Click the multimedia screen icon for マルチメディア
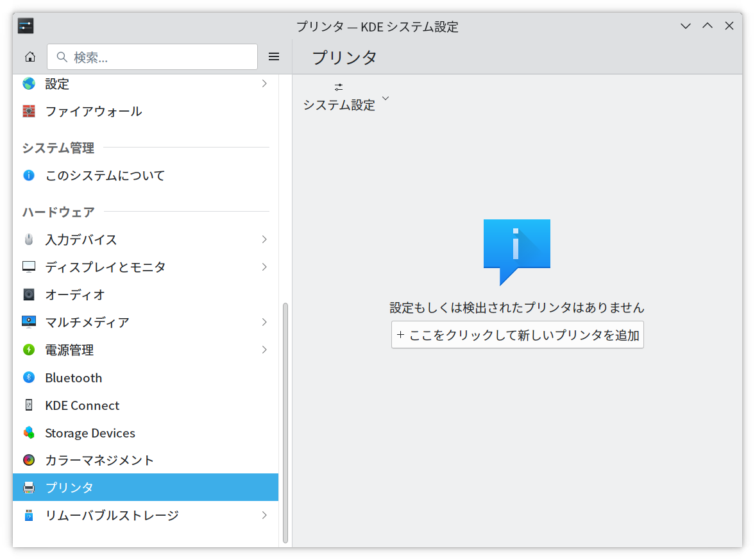Screen dimensions: 755x560 [x=29, y=321]
